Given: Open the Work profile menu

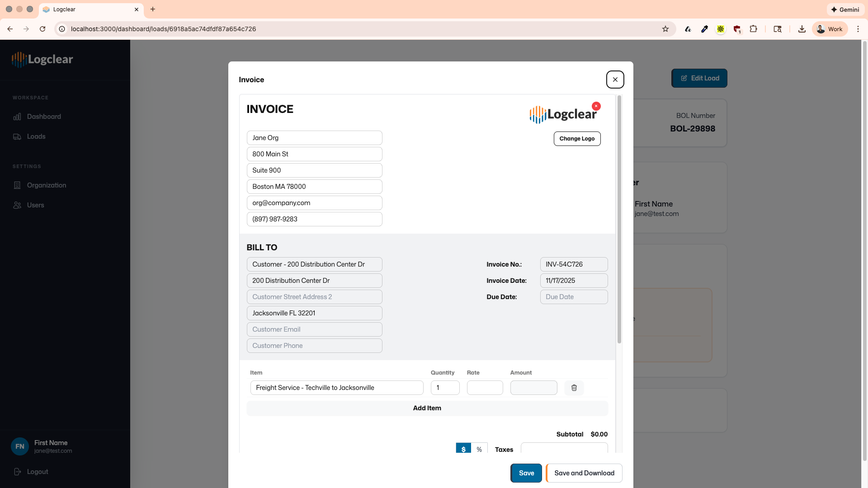Looking at the screenshot, I should tap(830, 28).
